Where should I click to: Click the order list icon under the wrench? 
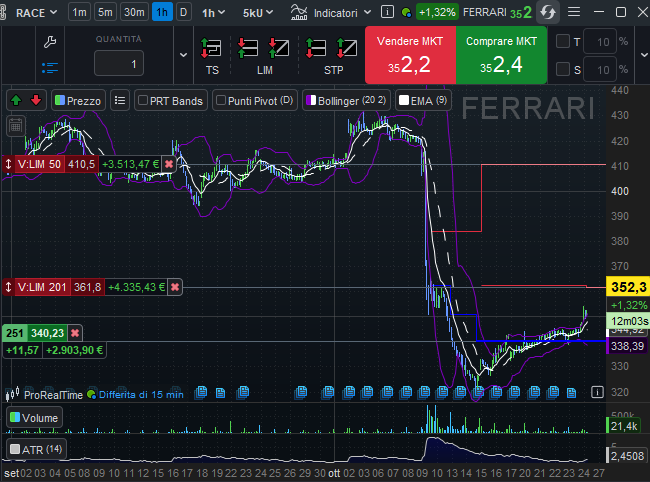click(51, 67)
